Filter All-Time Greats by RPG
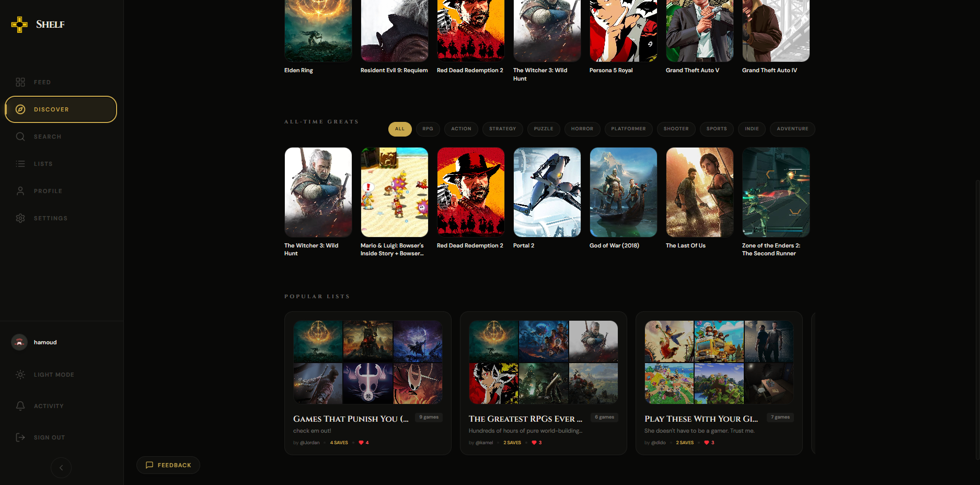The image size is (980, 485). 428,129
